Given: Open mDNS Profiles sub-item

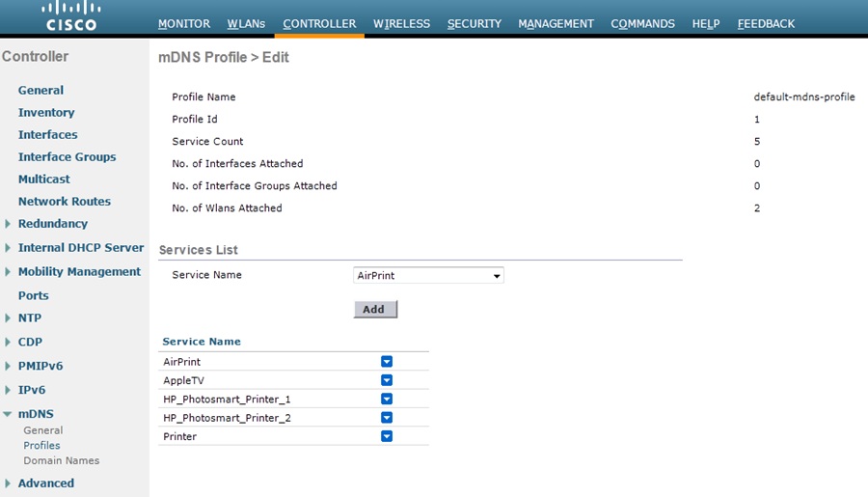Looking at the screenshot, I should [41, 446].
